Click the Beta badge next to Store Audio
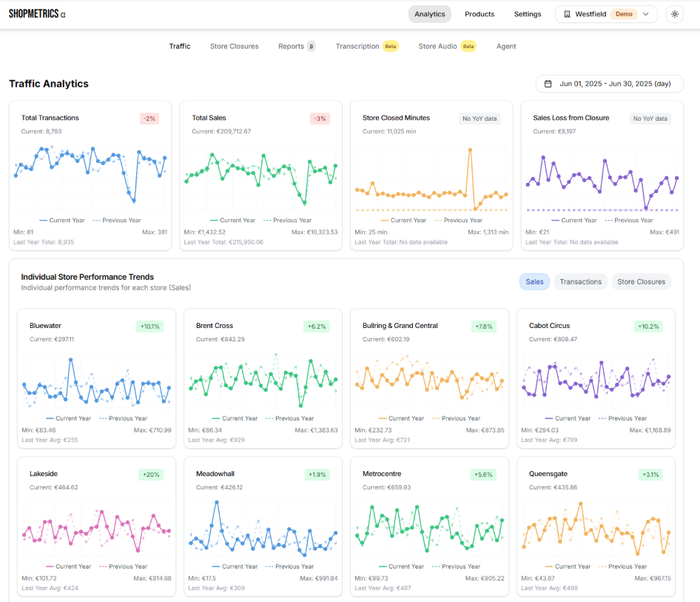This screenshot has height=602, width=700. pos(468,46)
